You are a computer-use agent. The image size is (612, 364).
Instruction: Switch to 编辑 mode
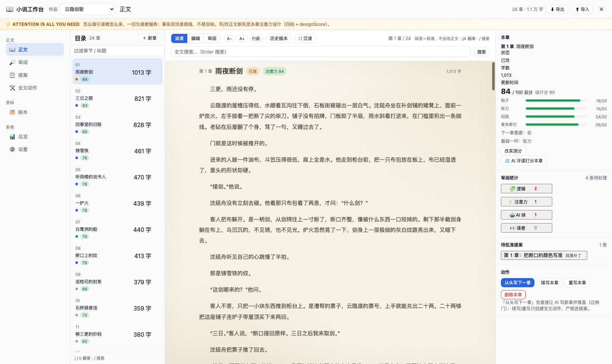point(196,39)
